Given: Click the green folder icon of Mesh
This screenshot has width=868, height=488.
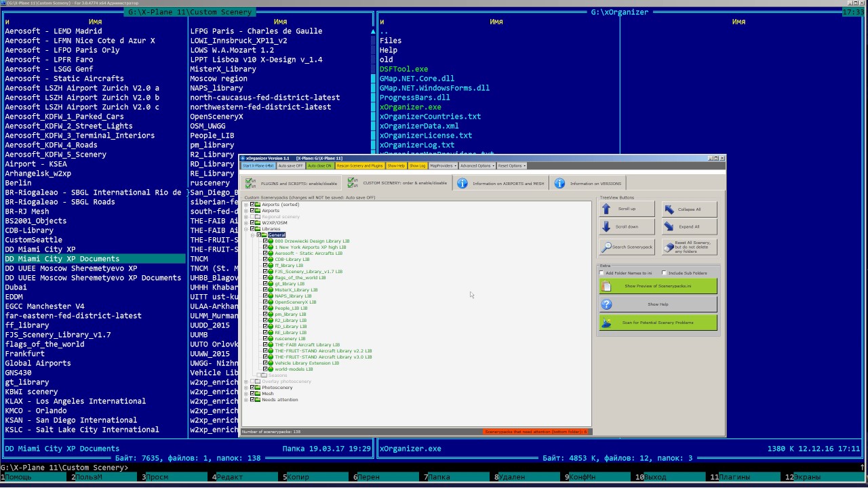Looking at the screenshot, I should tap(258, 393).
